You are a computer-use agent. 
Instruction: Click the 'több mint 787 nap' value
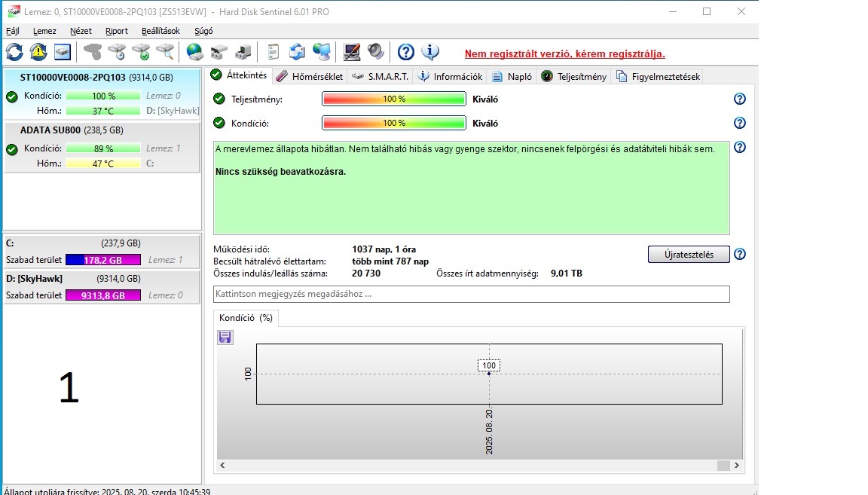pyautogui.click(x=390, y=261)
